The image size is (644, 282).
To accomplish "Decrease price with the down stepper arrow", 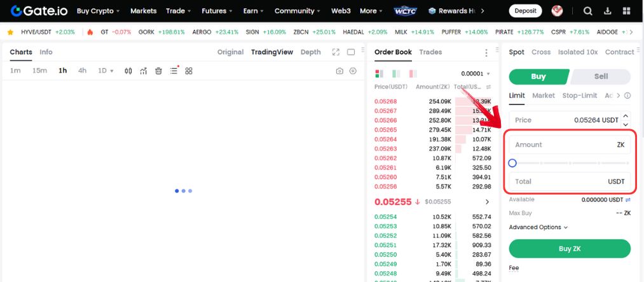I will click(x=626, y=125).
